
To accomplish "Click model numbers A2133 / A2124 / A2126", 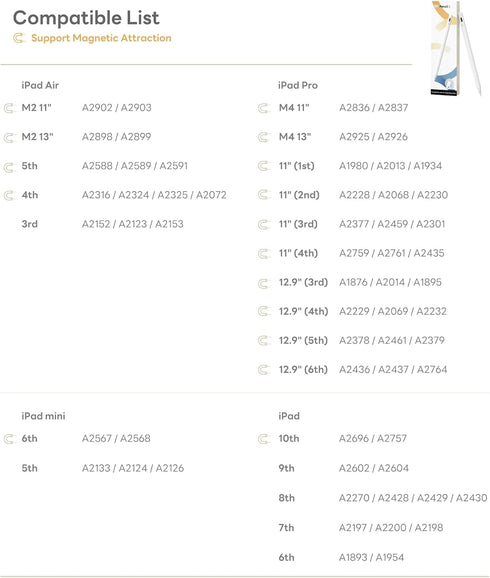I will coord(133,468).
